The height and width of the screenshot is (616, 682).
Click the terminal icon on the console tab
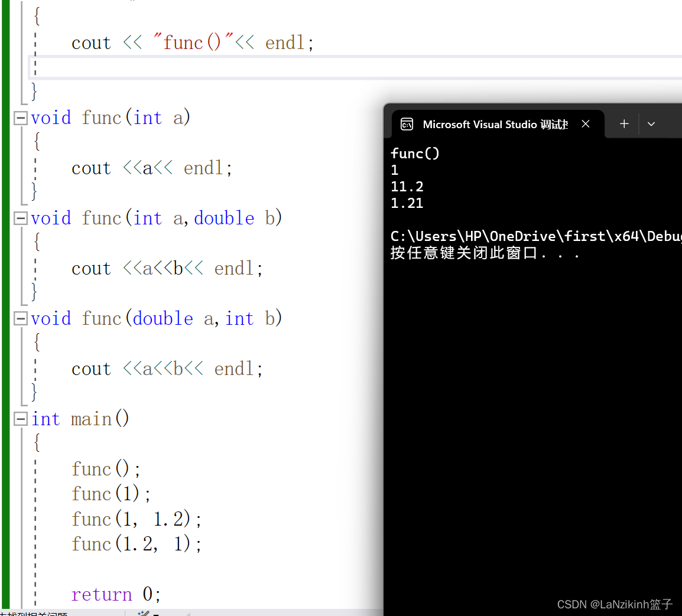pos(407,125)
